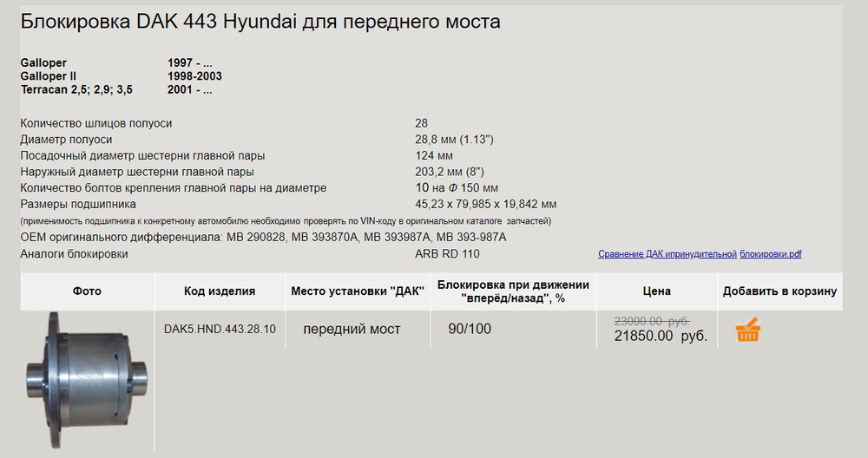
Task: Click the "Фото" column header
Action: coord(87,291)
